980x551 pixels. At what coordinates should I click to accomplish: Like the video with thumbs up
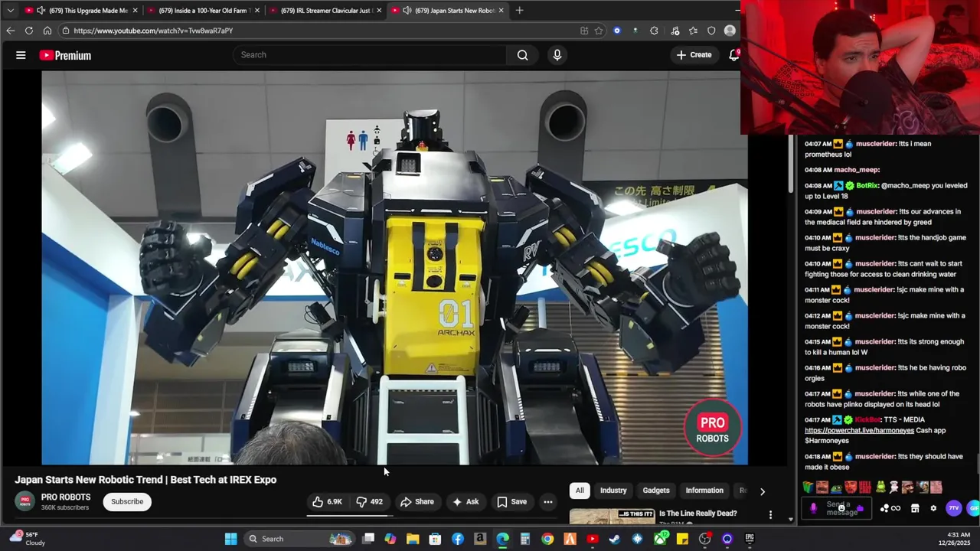coord(327,502)
